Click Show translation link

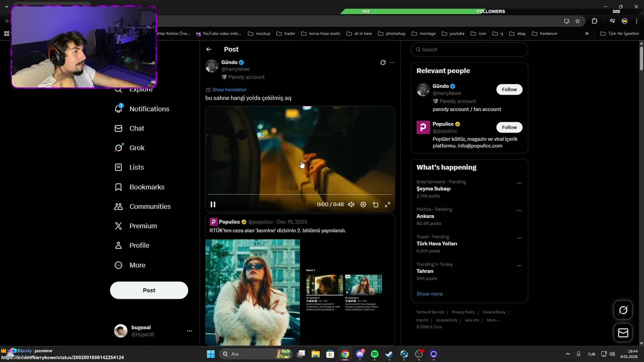tap(229, 89)
